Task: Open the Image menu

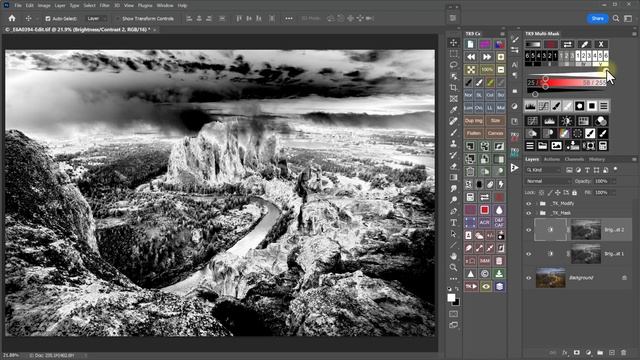Action: click(x=44, y=6)
